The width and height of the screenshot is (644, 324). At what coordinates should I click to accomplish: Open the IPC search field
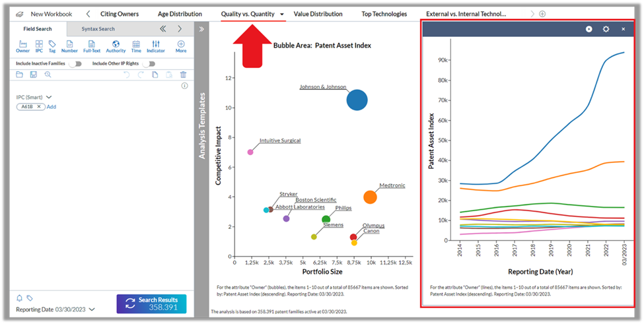click(x=39, y=46)
